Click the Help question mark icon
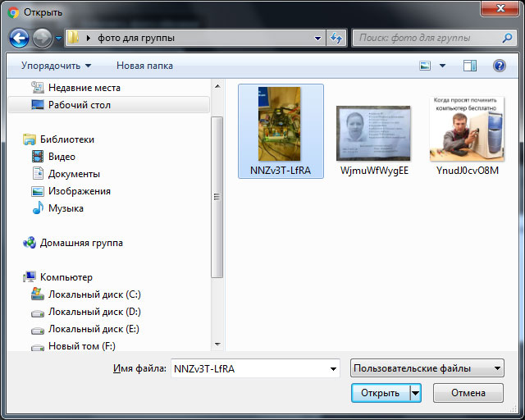 click(499, 66)
